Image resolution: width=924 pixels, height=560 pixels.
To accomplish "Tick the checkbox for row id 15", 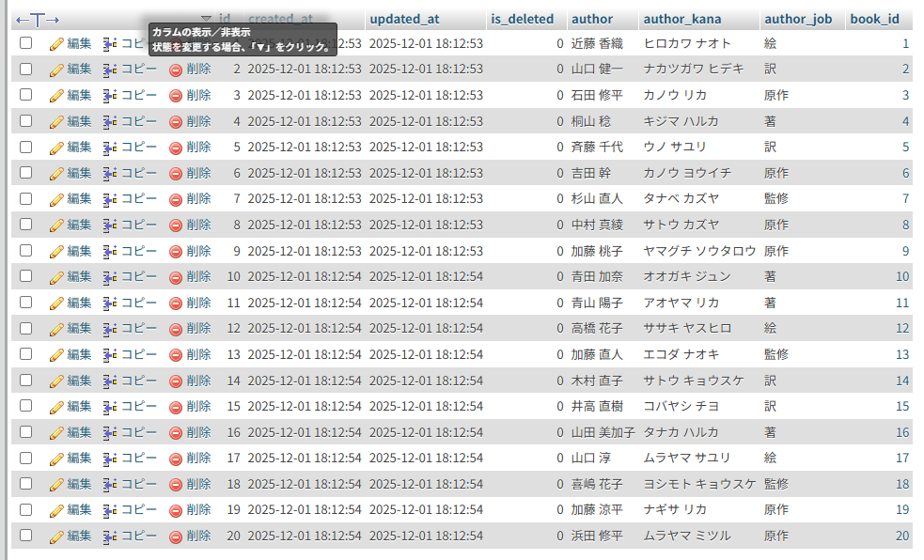I will 26,406.
